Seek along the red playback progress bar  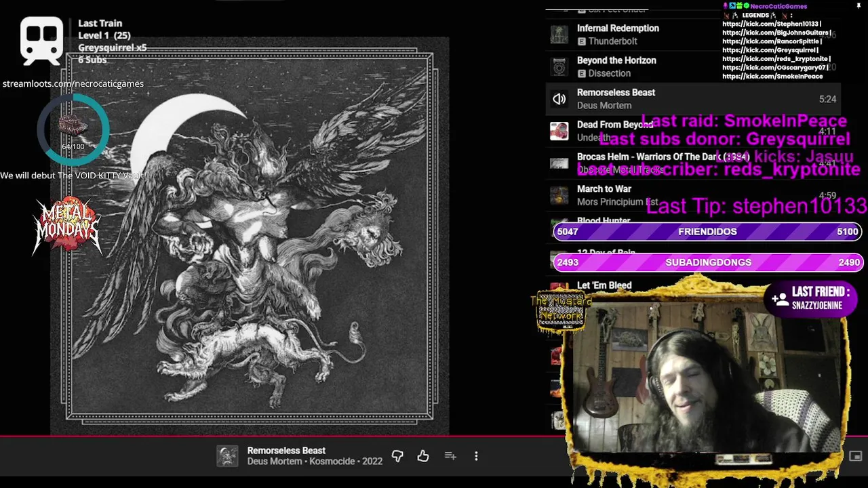pyautogui.click(x=283, y=437)
